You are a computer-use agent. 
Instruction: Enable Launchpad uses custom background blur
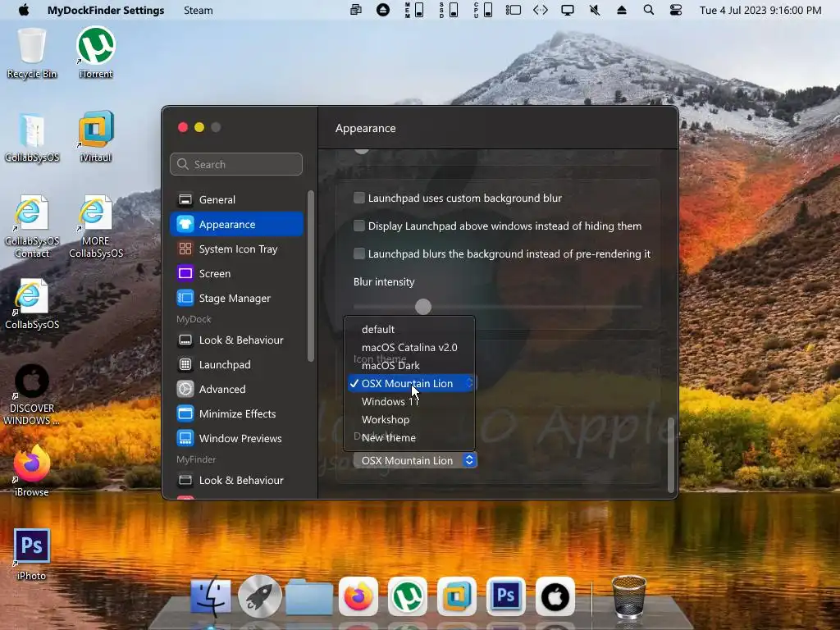359,198
